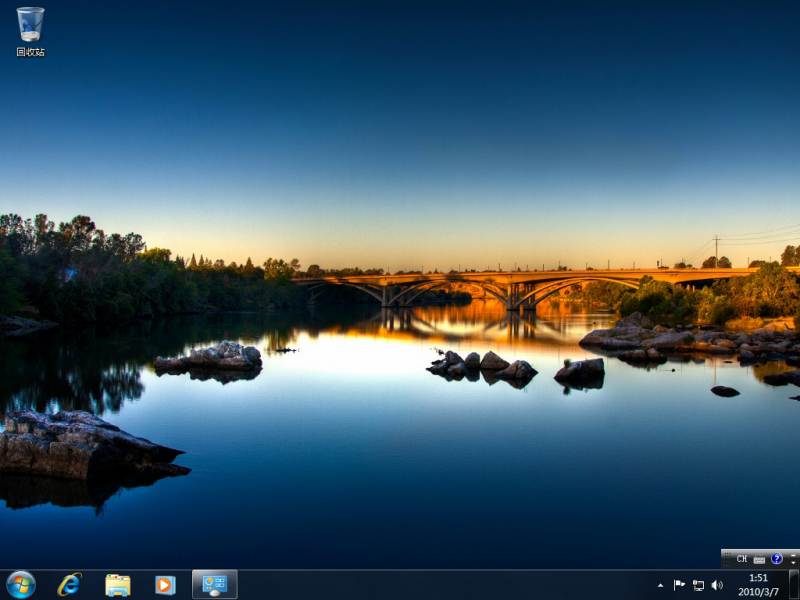Click the CH input language indicator
Viewport: 800px width, 600px height.
[742, 559]
